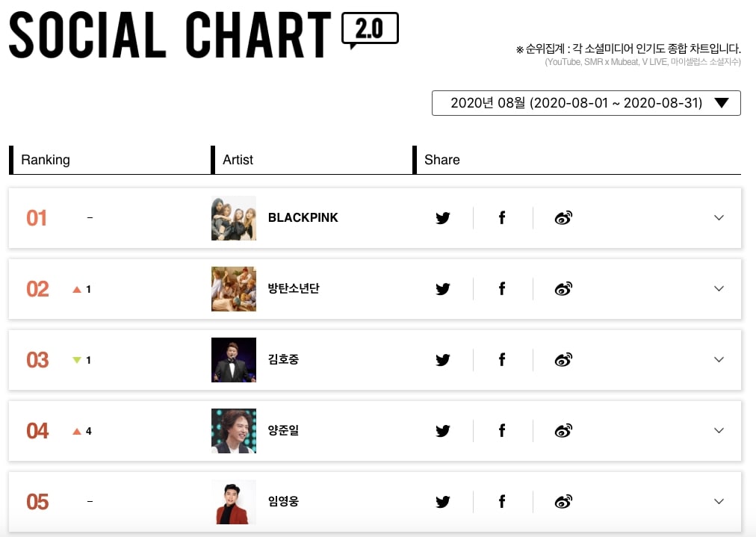Share BLACKPINK ranking on Twitter
This screenshot has width=756, height=537.
pos(442,218)
